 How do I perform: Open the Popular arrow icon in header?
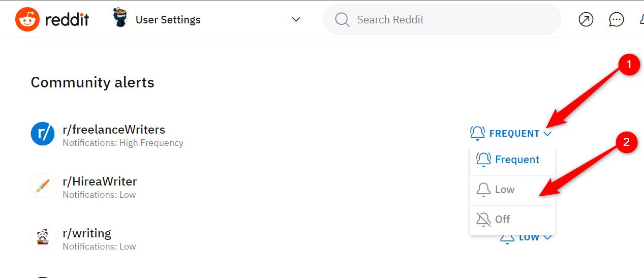click(586, 20)
